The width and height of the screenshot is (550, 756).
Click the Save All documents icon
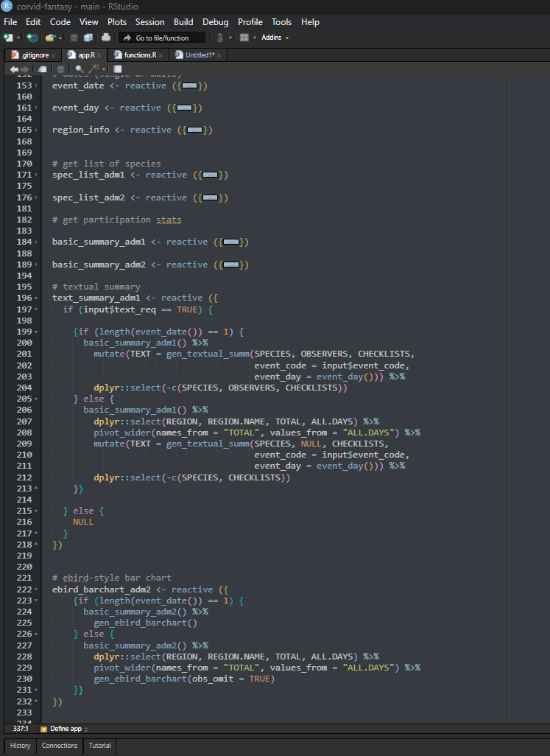tap(88, 38)
